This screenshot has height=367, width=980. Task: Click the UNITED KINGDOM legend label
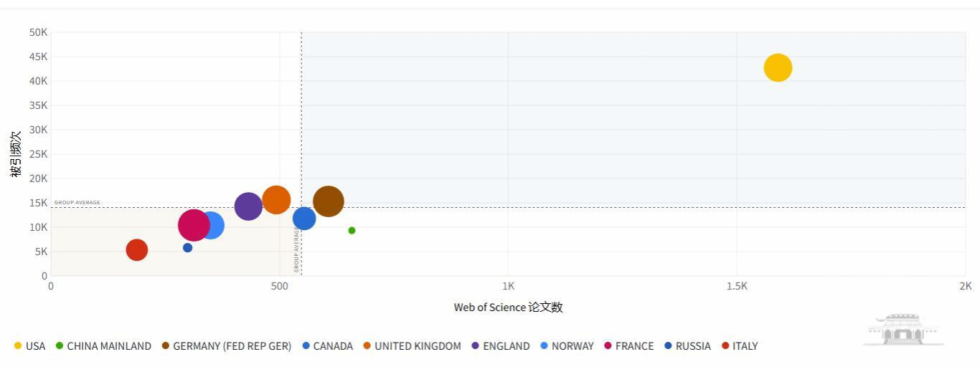tap(418, 346)
